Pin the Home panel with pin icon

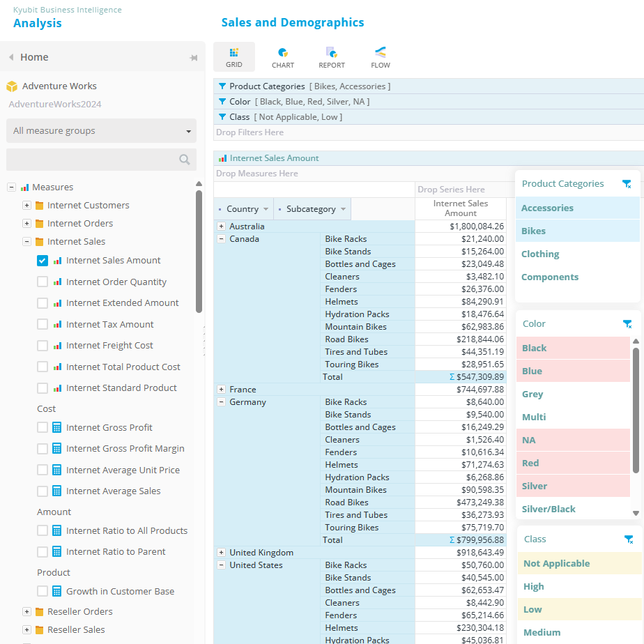(x=194, y=58)
